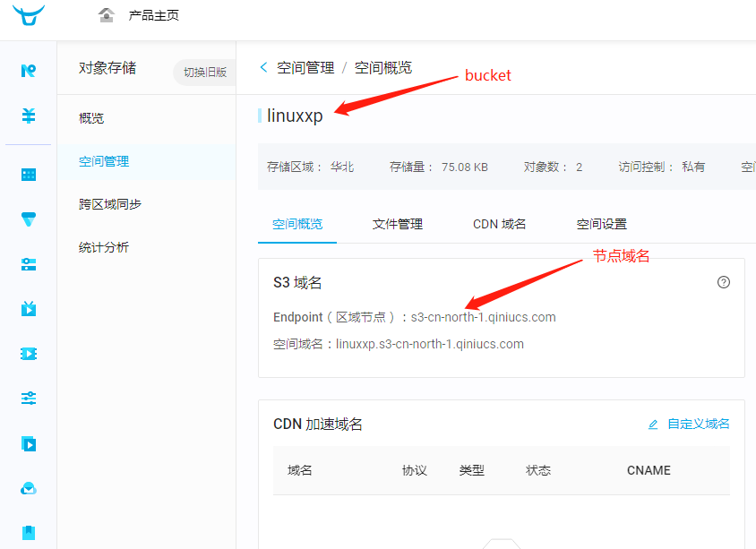Open the server rack sidebar icon

click(x=29, y=264)
